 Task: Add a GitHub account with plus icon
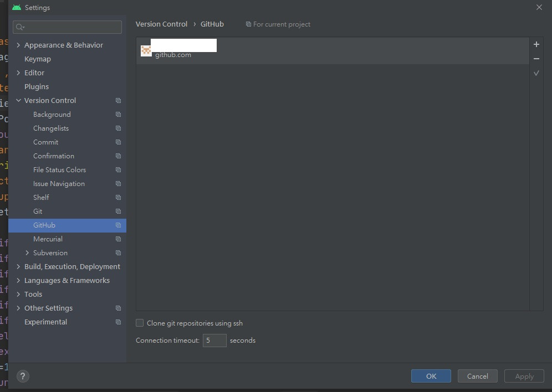point(536,44)
